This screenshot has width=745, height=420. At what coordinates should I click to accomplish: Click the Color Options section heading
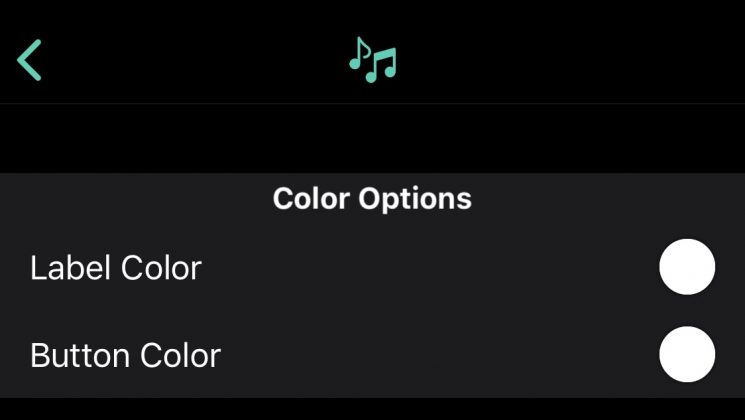372,198
